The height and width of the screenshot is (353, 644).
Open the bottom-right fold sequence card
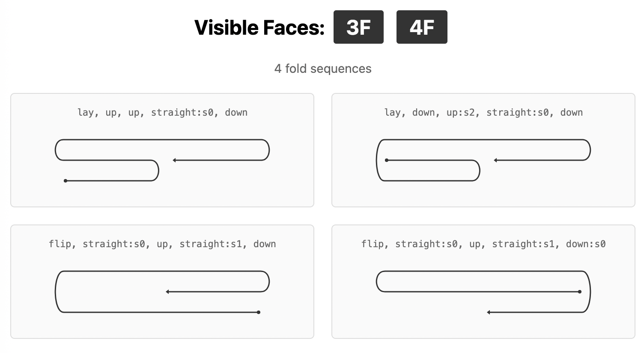[483, 281]
